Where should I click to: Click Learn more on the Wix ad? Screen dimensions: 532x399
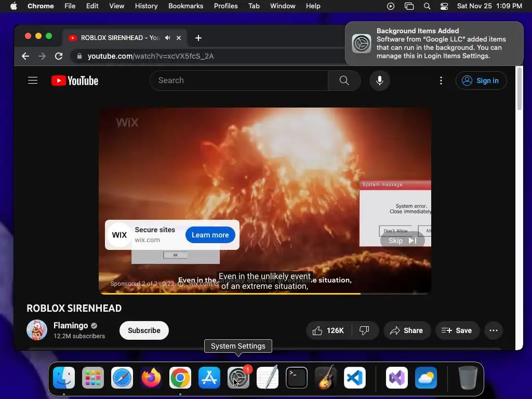tap(210, 235)
